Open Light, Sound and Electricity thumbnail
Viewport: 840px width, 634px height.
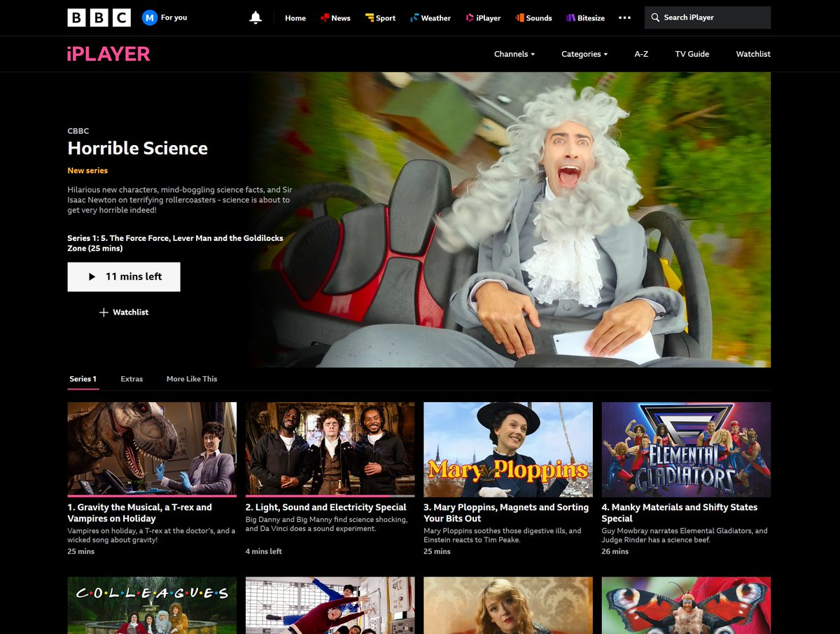330,448
